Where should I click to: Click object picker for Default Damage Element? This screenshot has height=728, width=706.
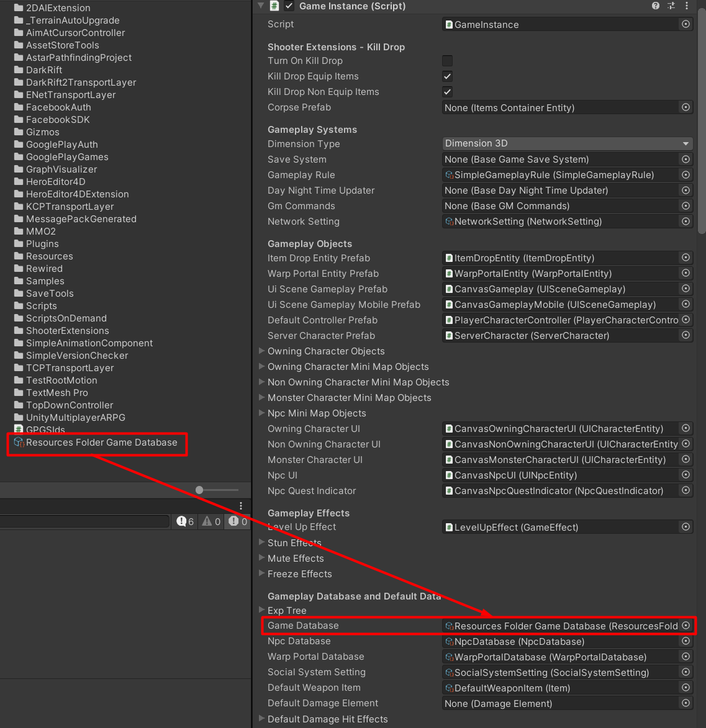point(686,703)
